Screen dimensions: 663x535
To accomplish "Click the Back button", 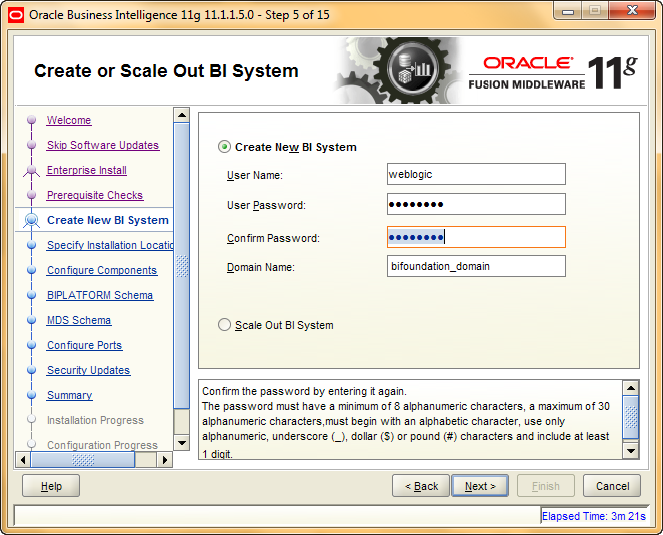I will tap(421, 486).
